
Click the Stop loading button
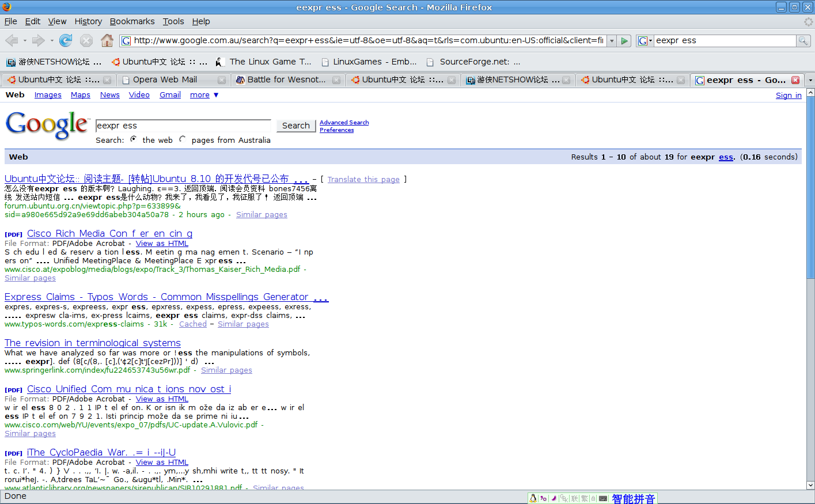point(86,40)
